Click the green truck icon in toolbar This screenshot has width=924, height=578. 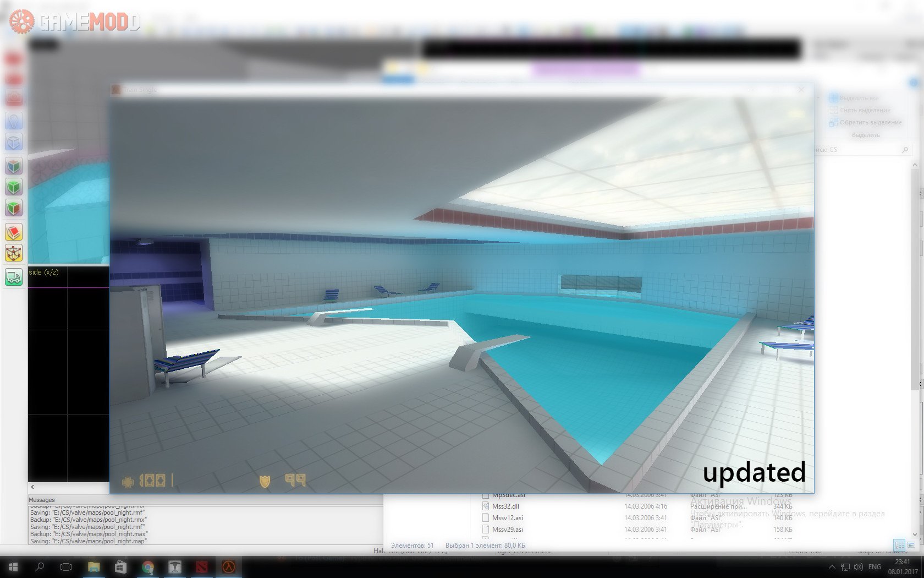pos(14,277)
